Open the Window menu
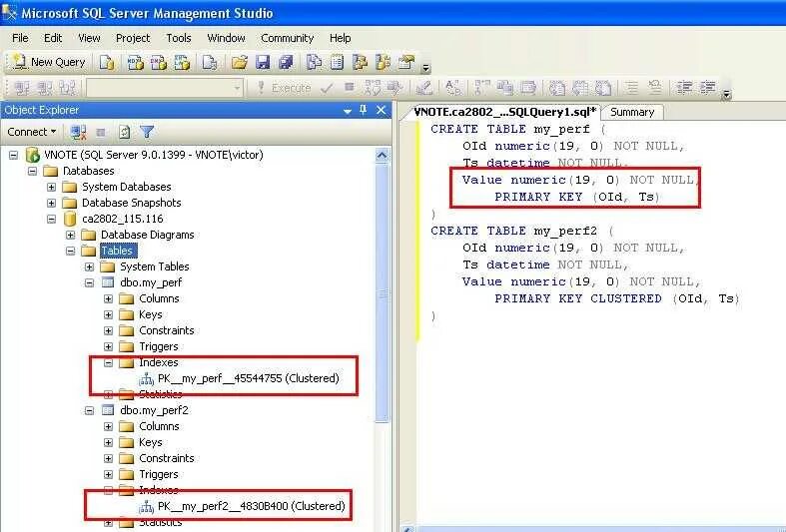The height and width of the screenshot is (532, 786). coord(226,38)
